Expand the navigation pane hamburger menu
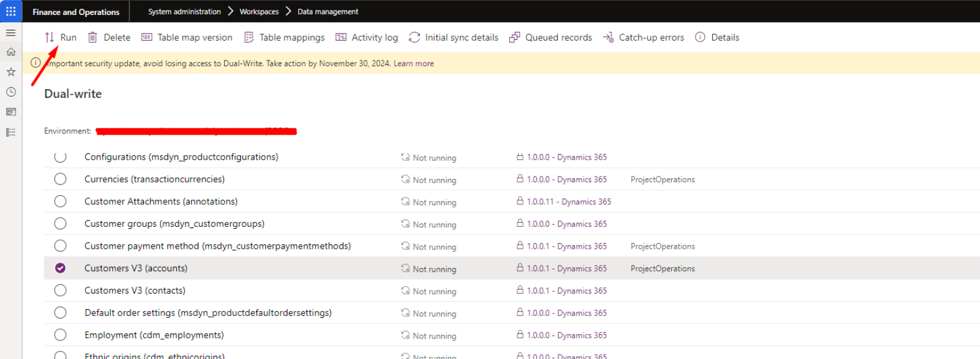Image resolution: width=980 pixels, height=359 pixels. point(11,32)
